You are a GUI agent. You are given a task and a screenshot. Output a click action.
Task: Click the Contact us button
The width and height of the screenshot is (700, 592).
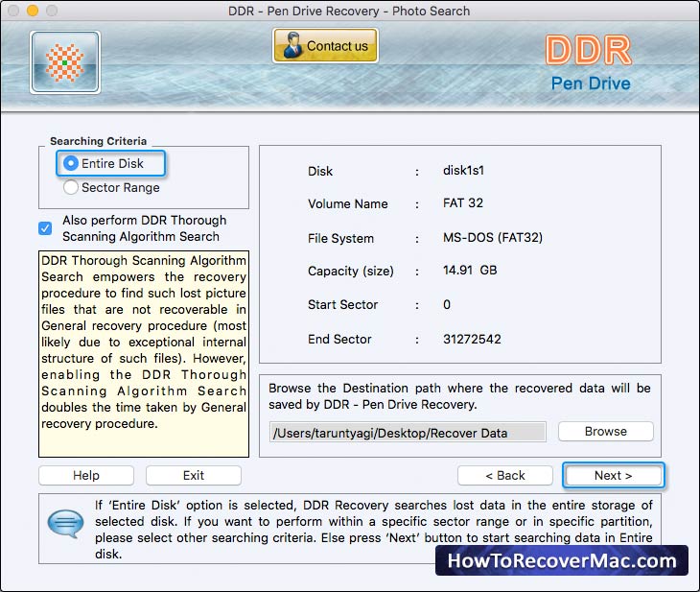point(325,45)
